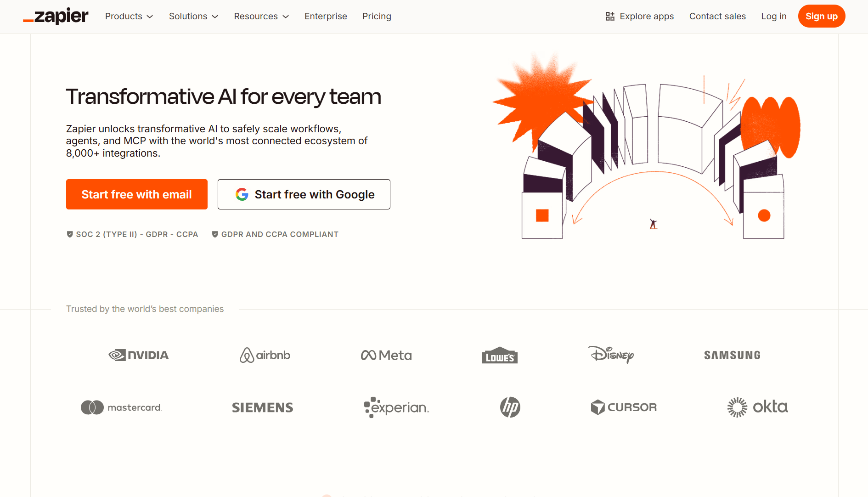Image resolution: width=868 pixels, height=497 pixels.
Task: Click Start free with email
Action: click(137, 194)
